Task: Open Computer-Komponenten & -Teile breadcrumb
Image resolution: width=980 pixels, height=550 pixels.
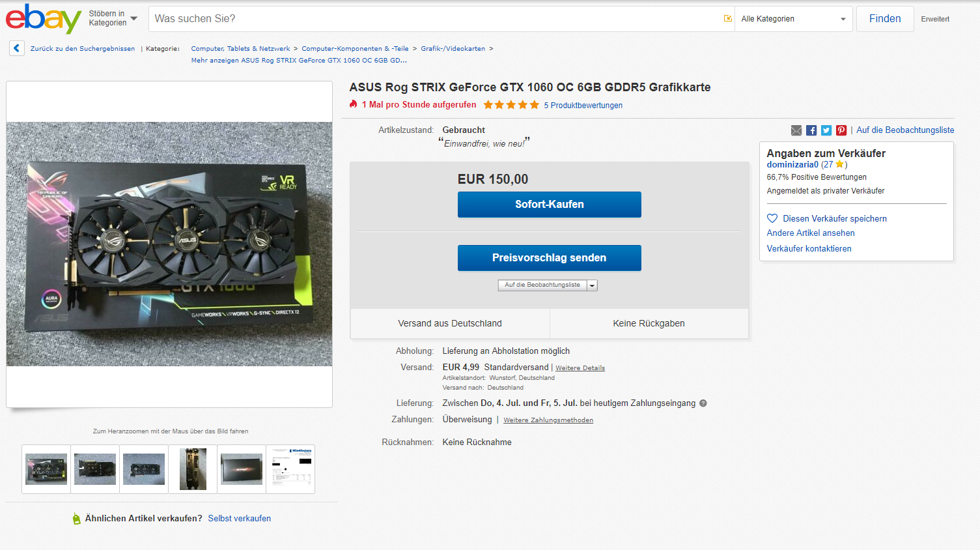Action: tap(355, 49)
